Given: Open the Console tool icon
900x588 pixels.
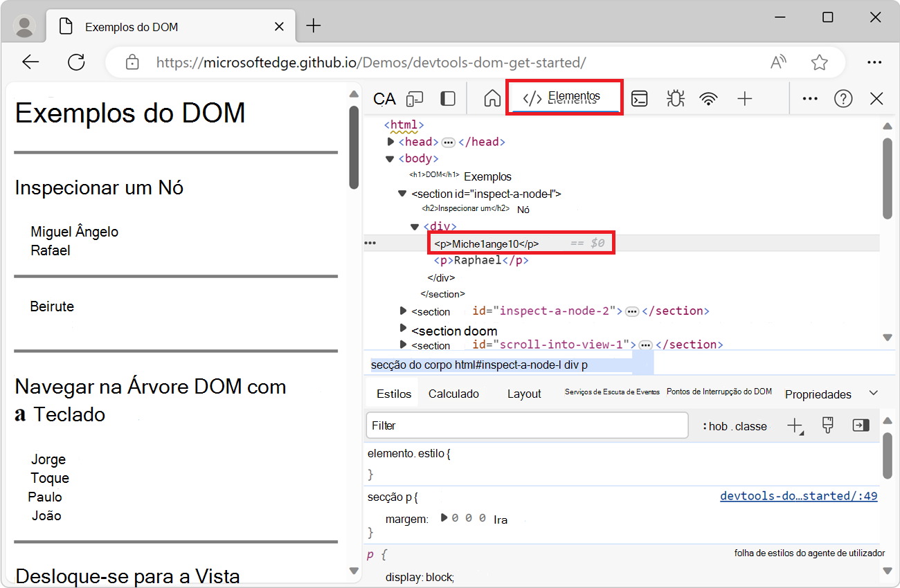Looking at the screenshot, I should [x=640, y=99].
